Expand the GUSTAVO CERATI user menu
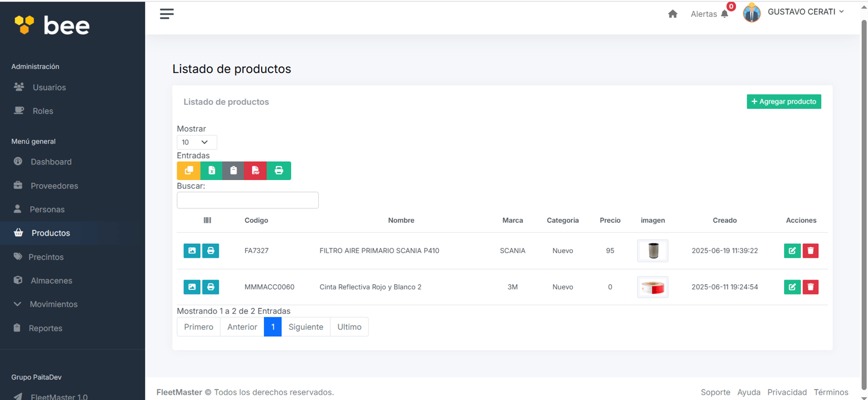Image resolution: width=868 pixels, height=400 pixels. (805, 12)
